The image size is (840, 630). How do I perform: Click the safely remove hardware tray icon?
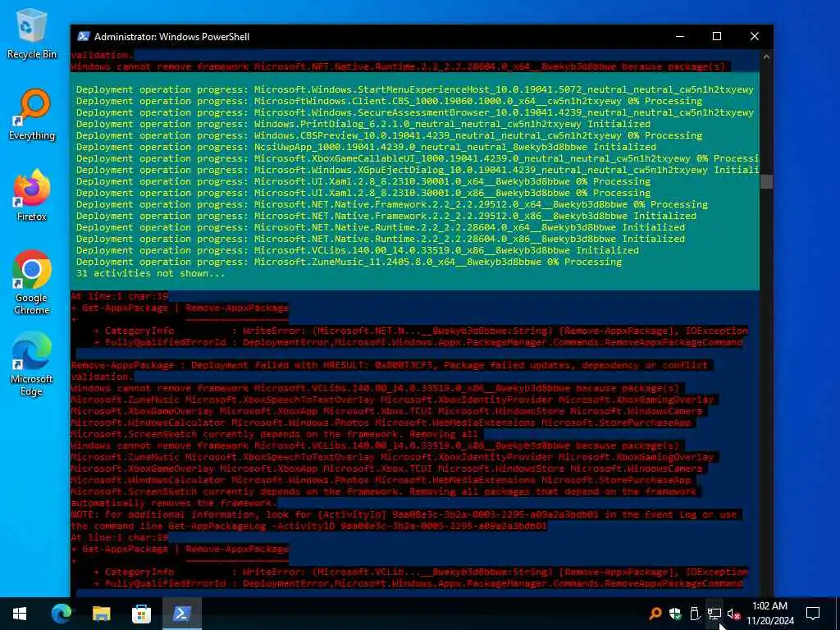pyautogui.click(x=695, y=614)
